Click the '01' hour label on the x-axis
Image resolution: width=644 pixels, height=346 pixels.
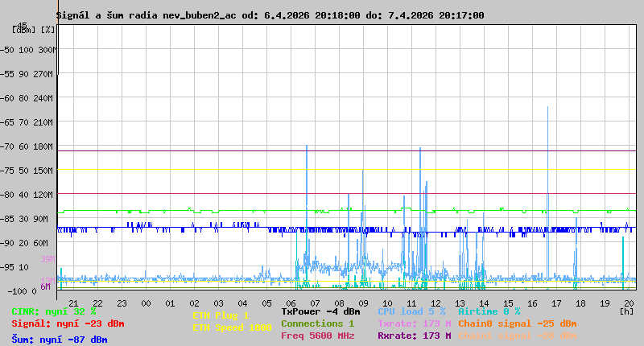(x=170, y=303)
